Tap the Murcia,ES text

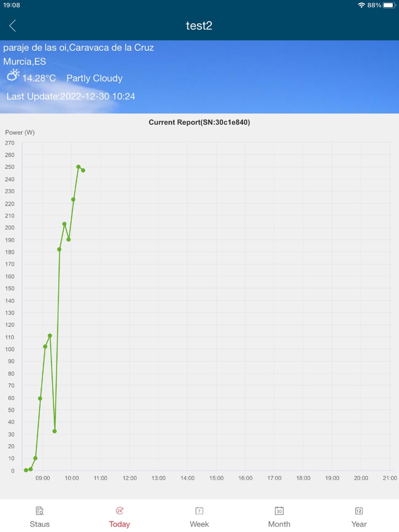24,61
